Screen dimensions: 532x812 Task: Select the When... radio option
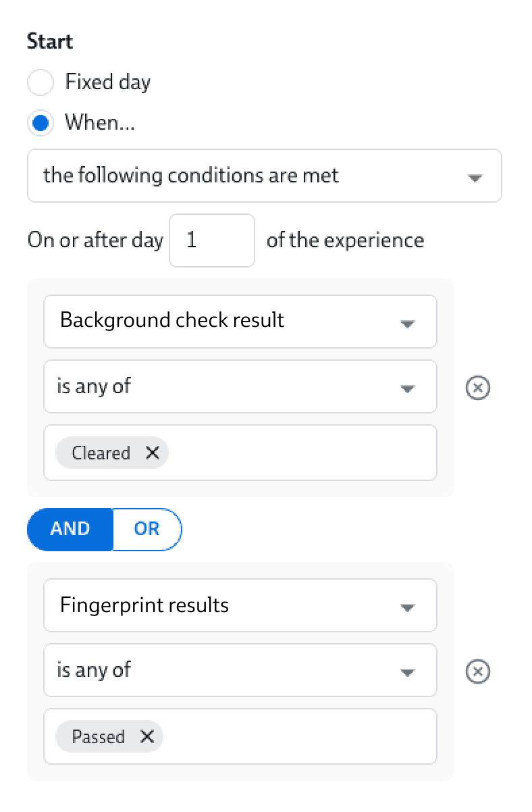tap(41, 124)
